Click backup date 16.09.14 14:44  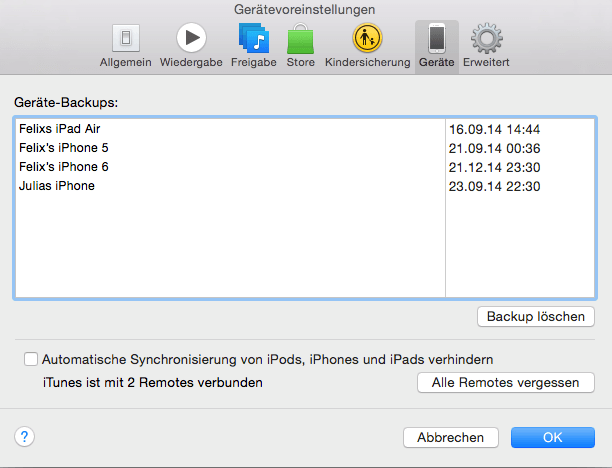point(495,129)
